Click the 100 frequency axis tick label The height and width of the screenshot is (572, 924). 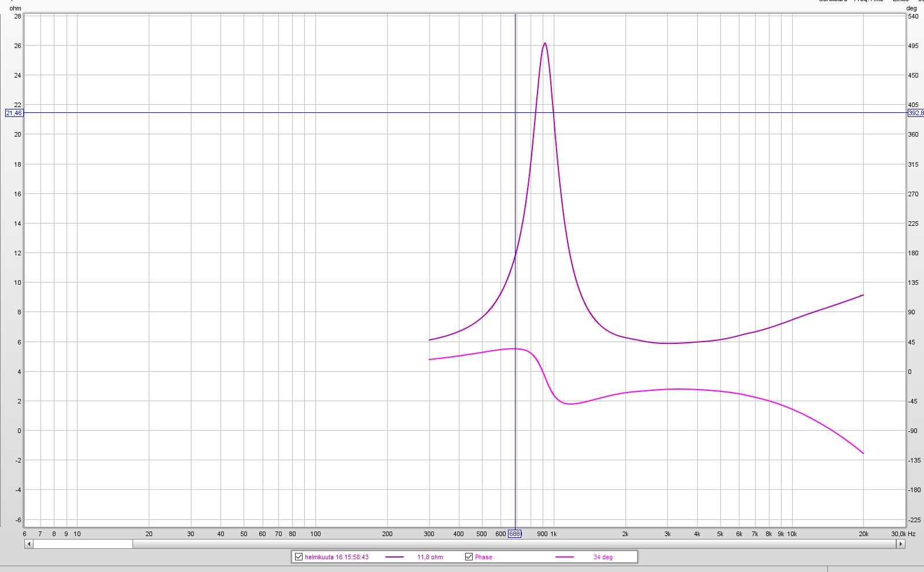click(315, 534)
